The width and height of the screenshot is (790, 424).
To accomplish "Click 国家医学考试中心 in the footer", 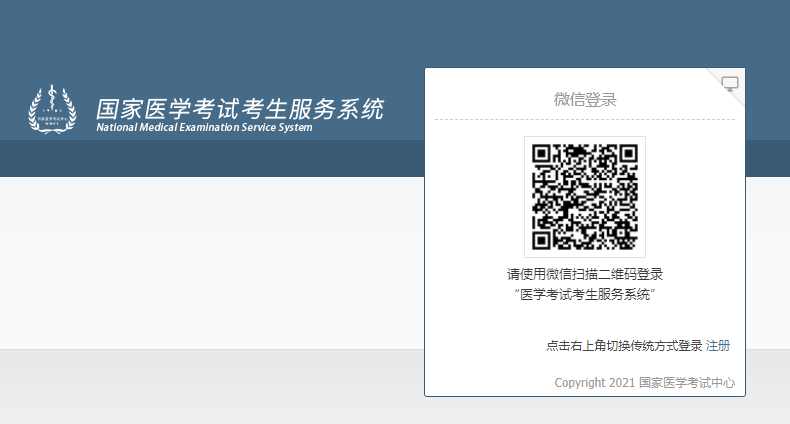I will pyautogui.click(x=687, y=382).
